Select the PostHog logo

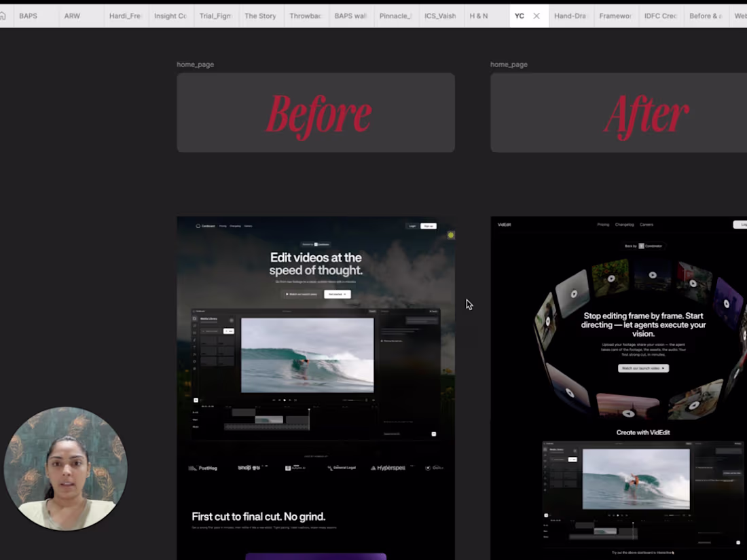204,468
